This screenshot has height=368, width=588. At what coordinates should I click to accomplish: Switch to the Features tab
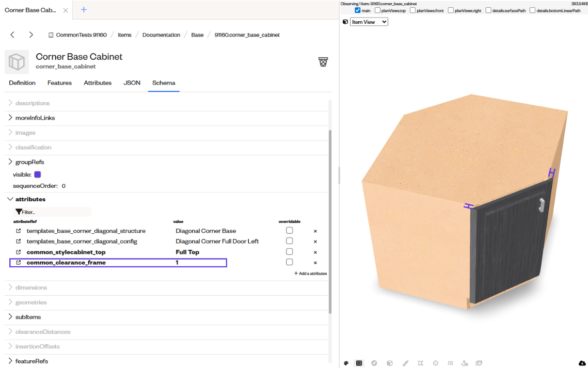coord(59,83)
